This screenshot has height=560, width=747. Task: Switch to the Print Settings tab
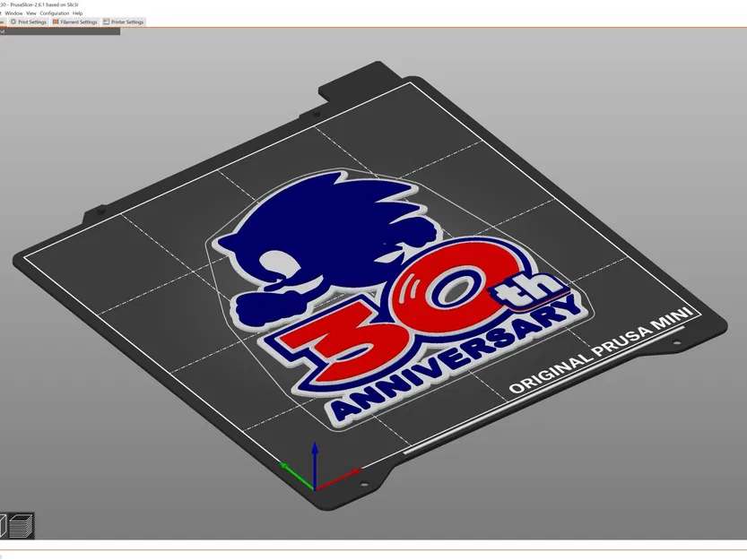coord(32,22)
